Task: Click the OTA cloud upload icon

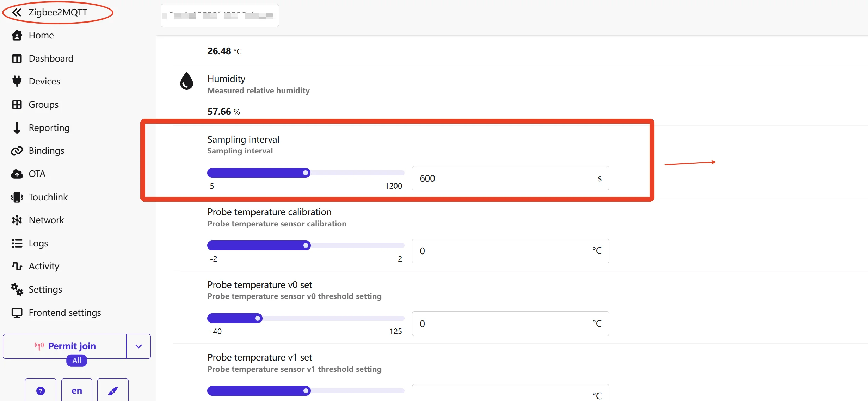Action: tap(17, 174)
